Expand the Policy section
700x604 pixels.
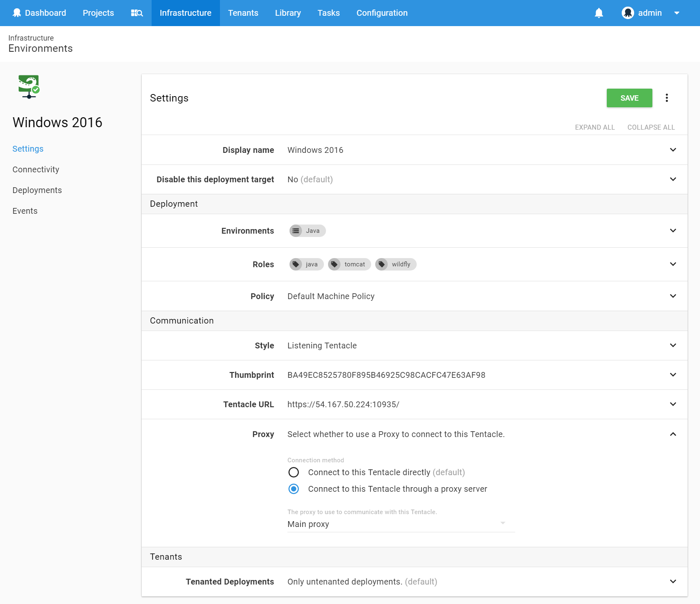(x=673, y=296)
